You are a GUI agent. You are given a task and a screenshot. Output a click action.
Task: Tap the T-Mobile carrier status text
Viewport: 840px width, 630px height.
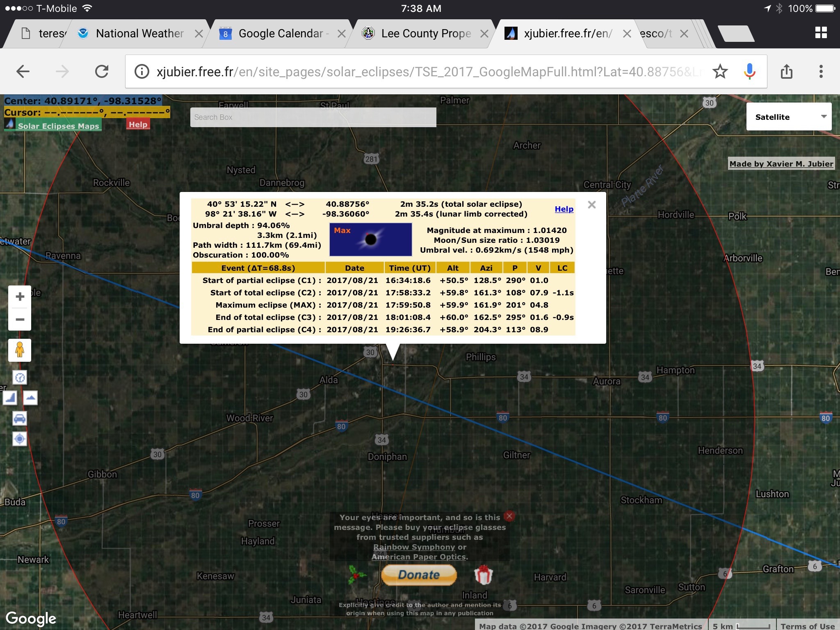(x=57, y=9)
